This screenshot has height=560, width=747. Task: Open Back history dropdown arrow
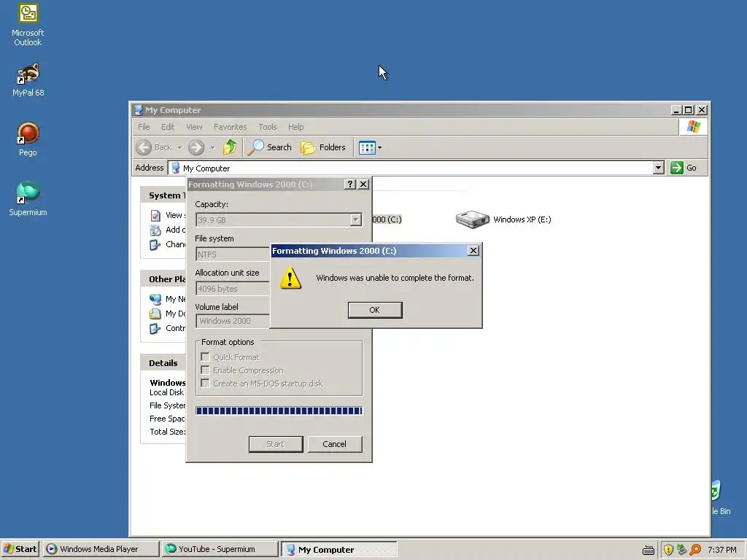pos(179,147)
